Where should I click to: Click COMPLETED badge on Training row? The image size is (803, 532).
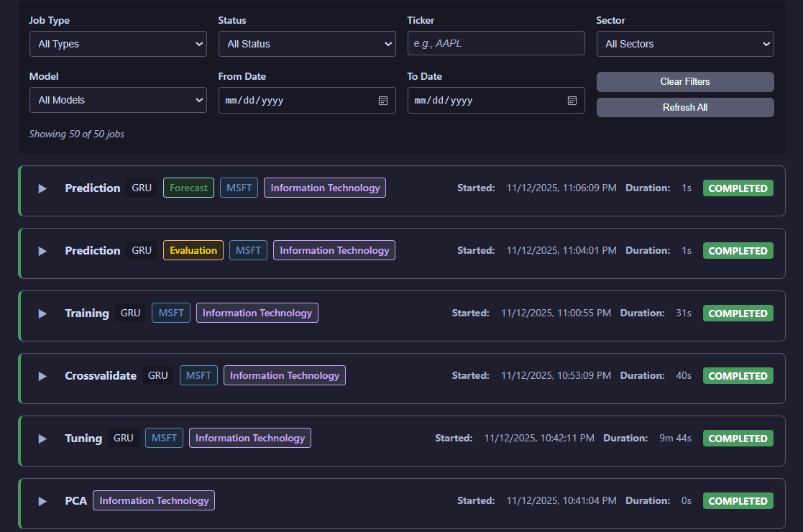[x=738, y=313]
